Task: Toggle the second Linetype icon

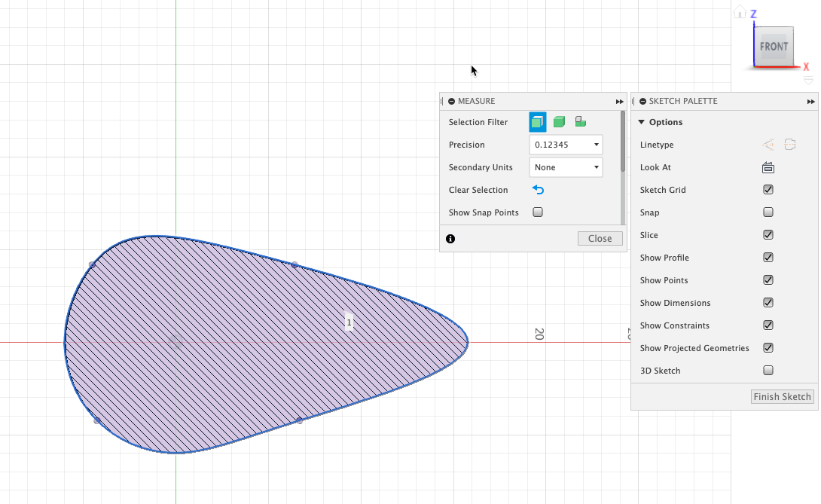Action: pyautogui.click(x=789, y=144)
